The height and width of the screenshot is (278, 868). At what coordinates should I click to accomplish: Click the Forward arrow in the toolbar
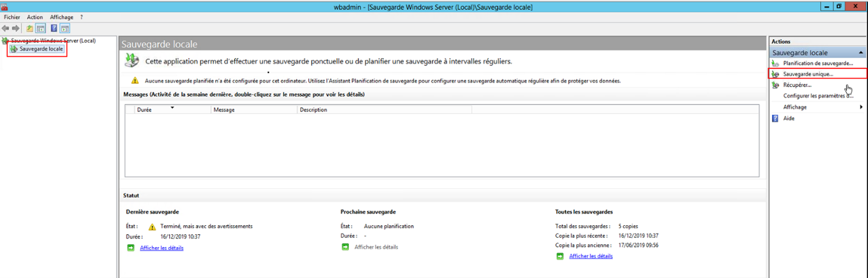coord(16,28)
